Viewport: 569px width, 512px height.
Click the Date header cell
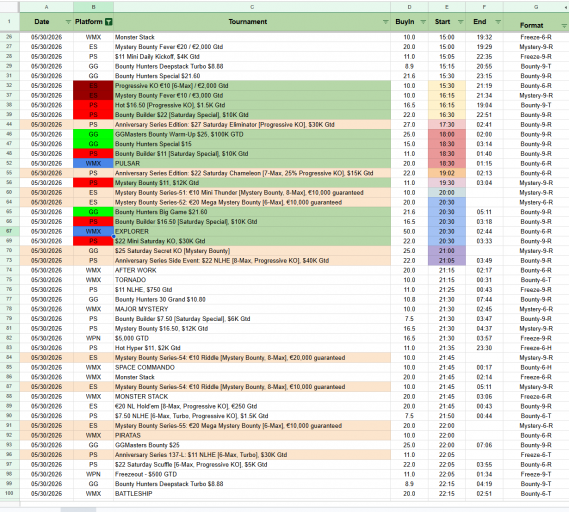46,22
